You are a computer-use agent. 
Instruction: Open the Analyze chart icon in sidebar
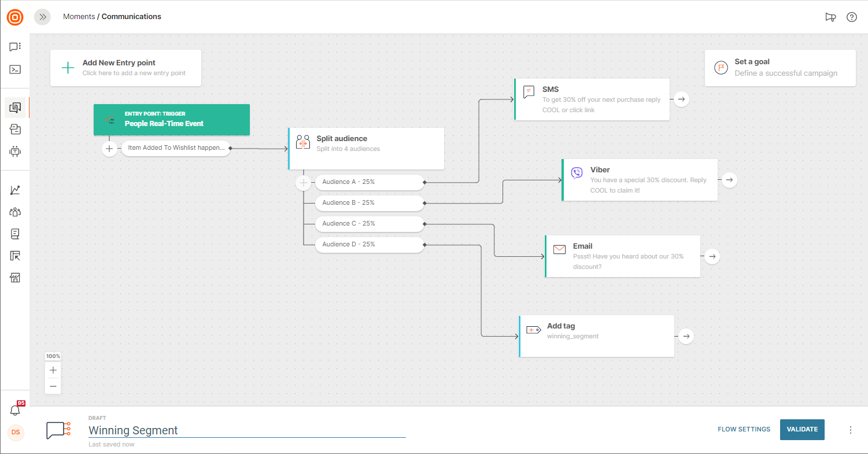(x=15, y=190)
